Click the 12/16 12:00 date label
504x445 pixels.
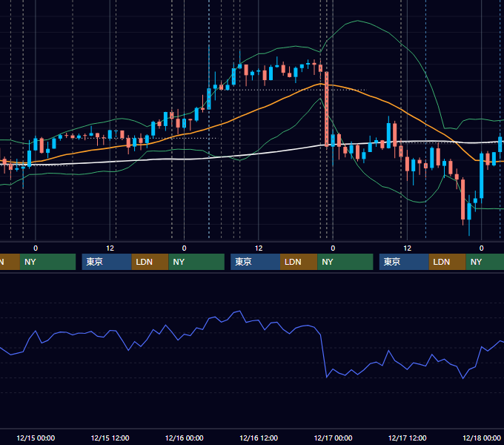[x=259, y=438]
